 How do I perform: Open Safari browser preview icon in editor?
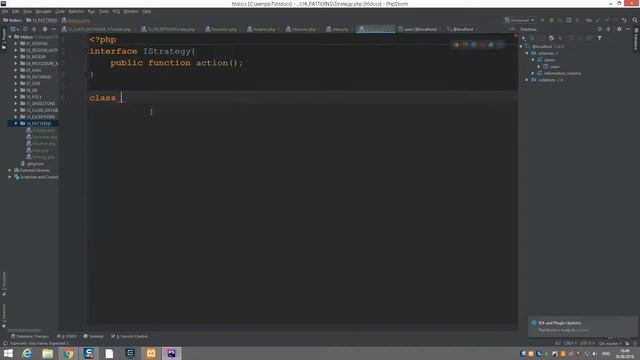click(x=473, y=44)
